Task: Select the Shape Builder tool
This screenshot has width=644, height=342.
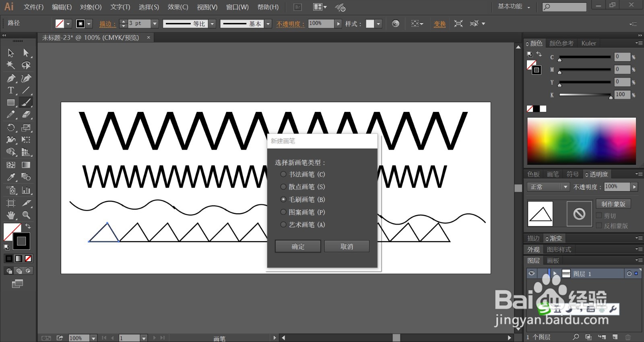Action: coord(11,152)
